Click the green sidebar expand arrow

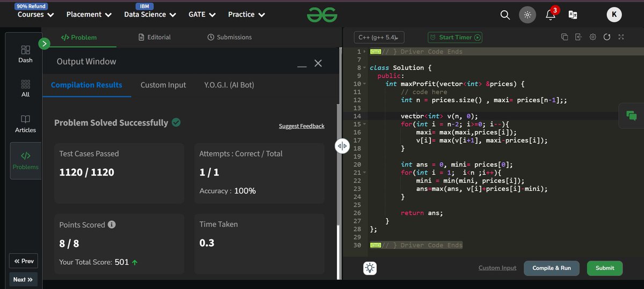45,44
